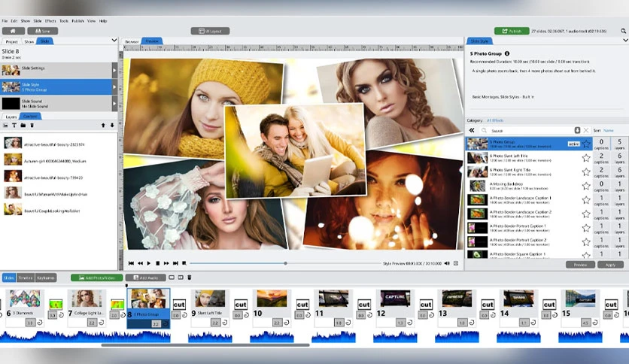This screenshot has height=364, width=629.
Task: Add an image layer using the picture icon
Action: pyautogui.click(x=5, y=126)
